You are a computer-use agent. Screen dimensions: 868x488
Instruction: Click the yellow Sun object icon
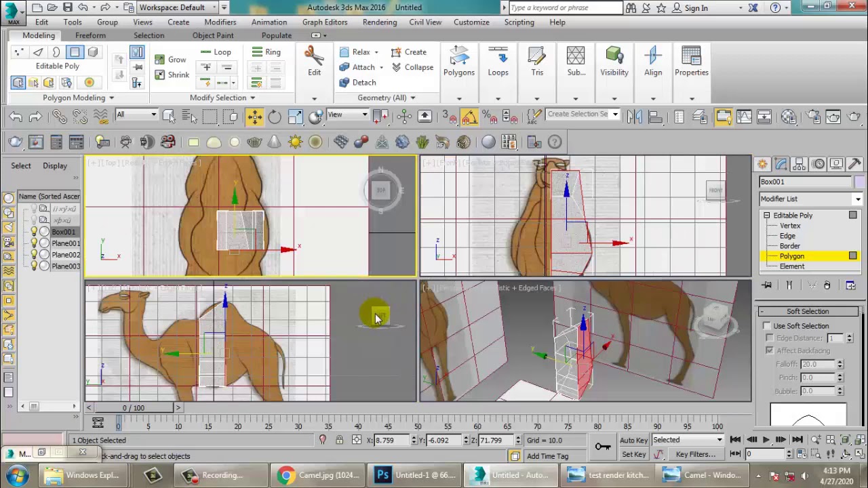click(295, 142)
